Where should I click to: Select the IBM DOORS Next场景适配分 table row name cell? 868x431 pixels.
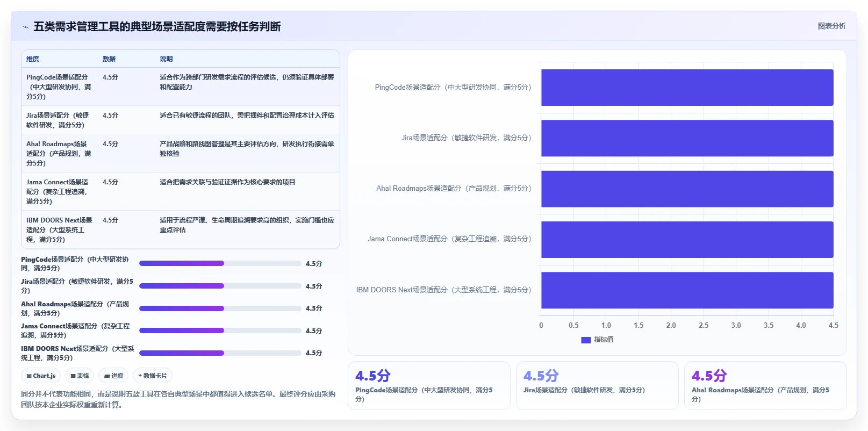point(59,229)
